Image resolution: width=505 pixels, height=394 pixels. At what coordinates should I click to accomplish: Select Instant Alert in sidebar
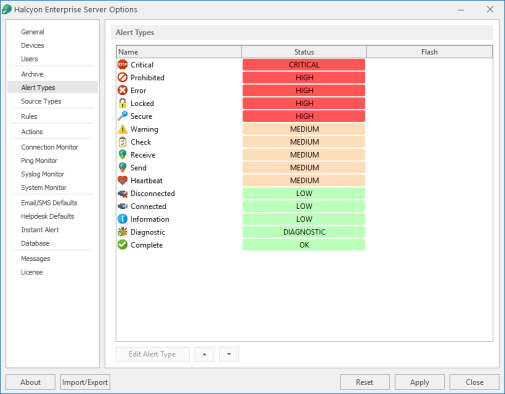[40, 230]
